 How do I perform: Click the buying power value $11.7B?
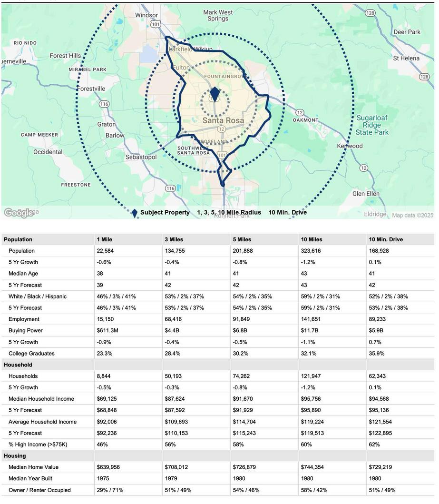(310, 330)
